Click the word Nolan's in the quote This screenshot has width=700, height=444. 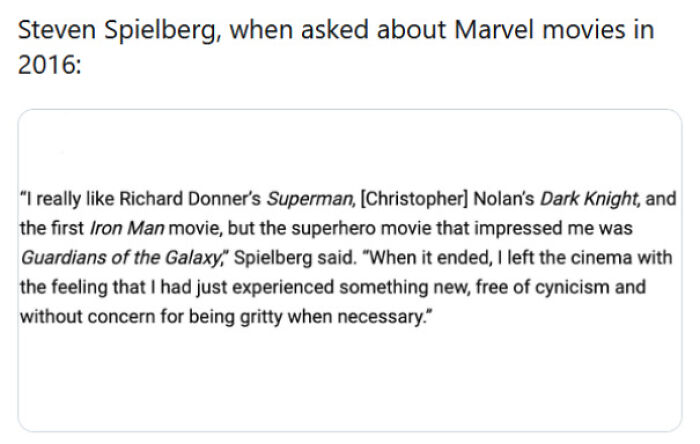[x=504, y=199]
